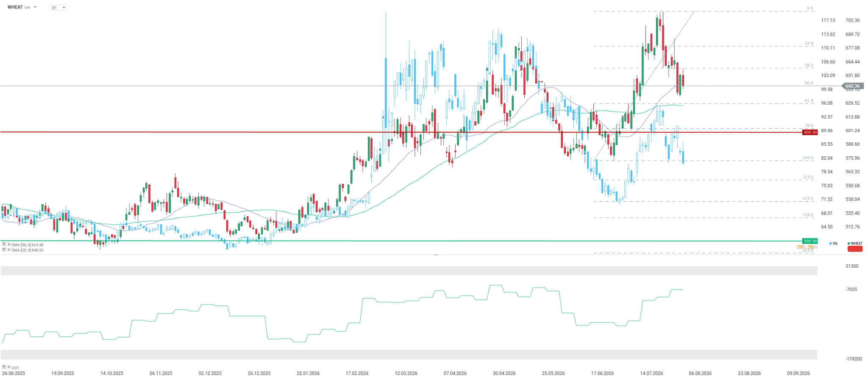Click the 25.05.2026 date on time axis
The width and height of the screenshot is (868, 380).
pyautogui.click(x=554, y=373)
